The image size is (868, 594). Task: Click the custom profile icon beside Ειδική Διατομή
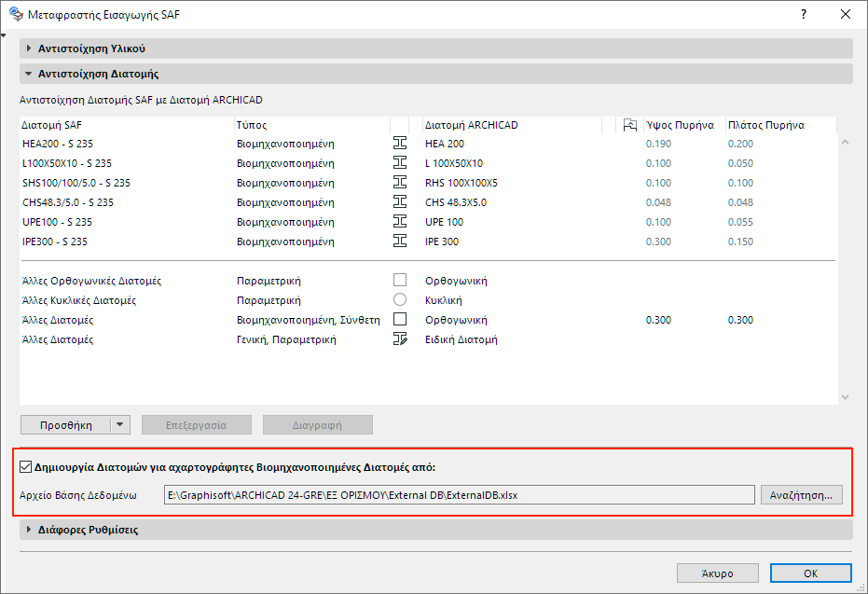click(x=400, y=338)
